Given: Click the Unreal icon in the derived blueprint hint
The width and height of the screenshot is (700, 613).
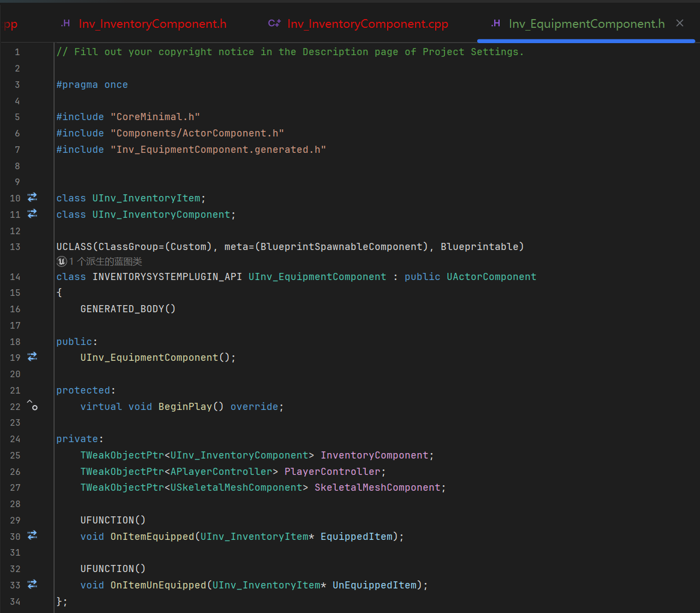Looking at the screenshot, I should pyautogui.click(x=62, y=261).
